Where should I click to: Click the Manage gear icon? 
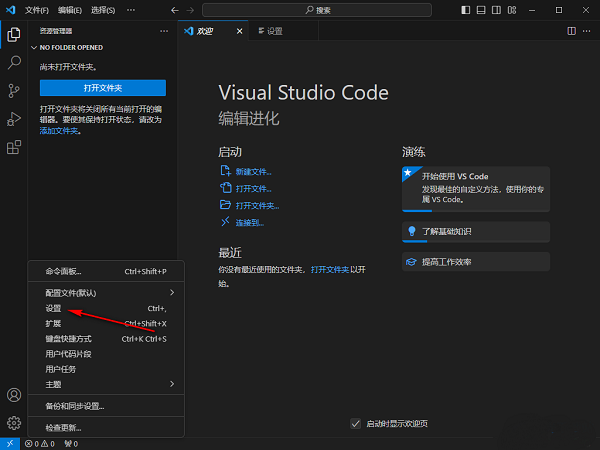pos(14,423)
